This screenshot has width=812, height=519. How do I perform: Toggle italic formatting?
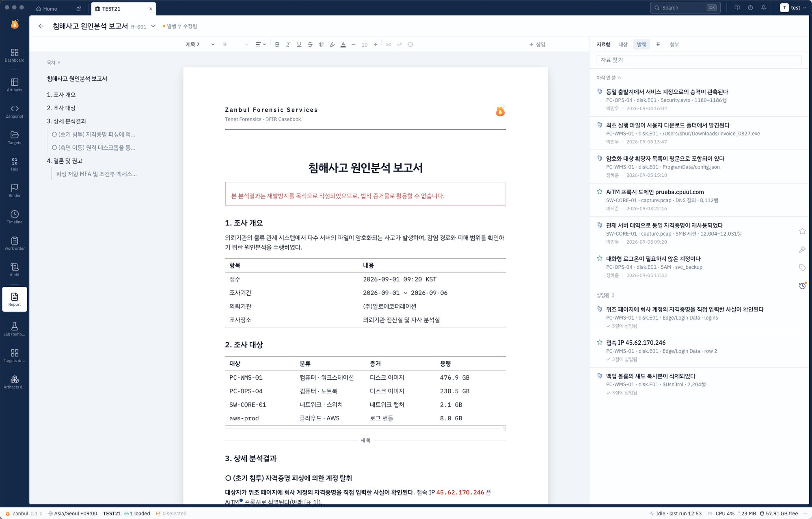coord(288,44)
